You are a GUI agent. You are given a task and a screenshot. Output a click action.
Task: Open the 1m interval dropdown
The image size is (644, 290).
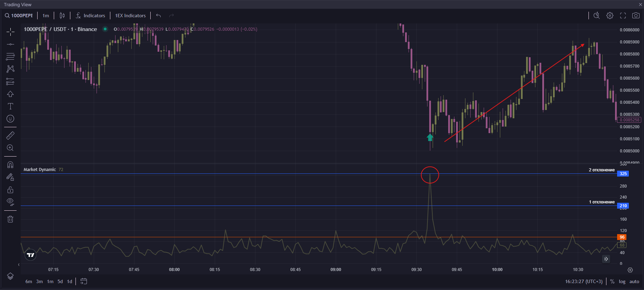coord(46,16)
